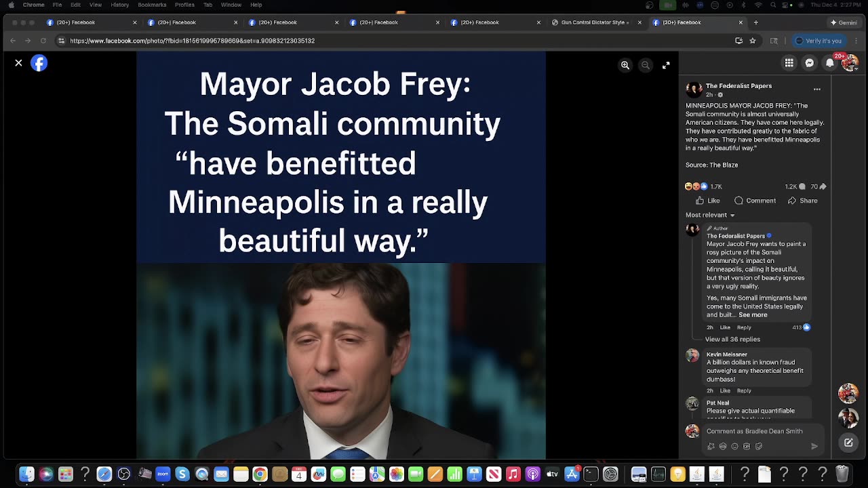
Task: Open the Chrome Edit menu
Action: [x=75, y=5]
